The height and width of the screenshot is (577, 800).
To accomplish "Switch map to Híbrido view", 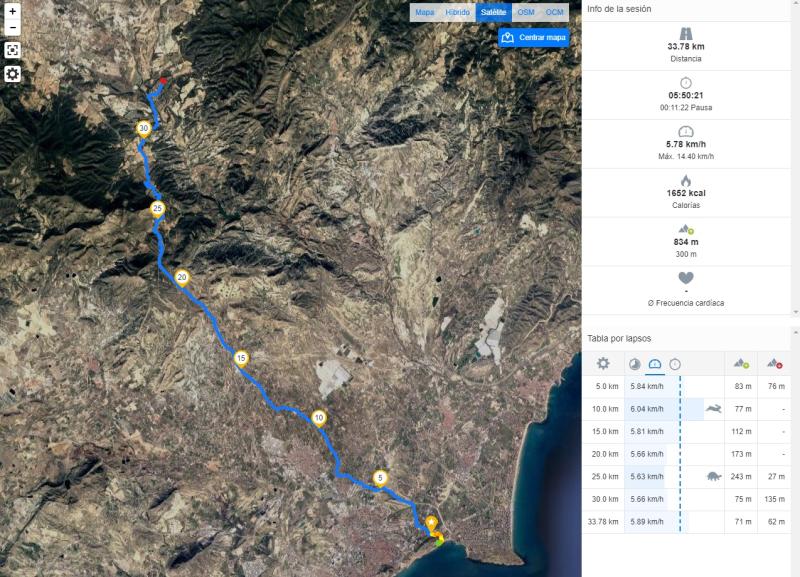I will (x=457, y=12).
